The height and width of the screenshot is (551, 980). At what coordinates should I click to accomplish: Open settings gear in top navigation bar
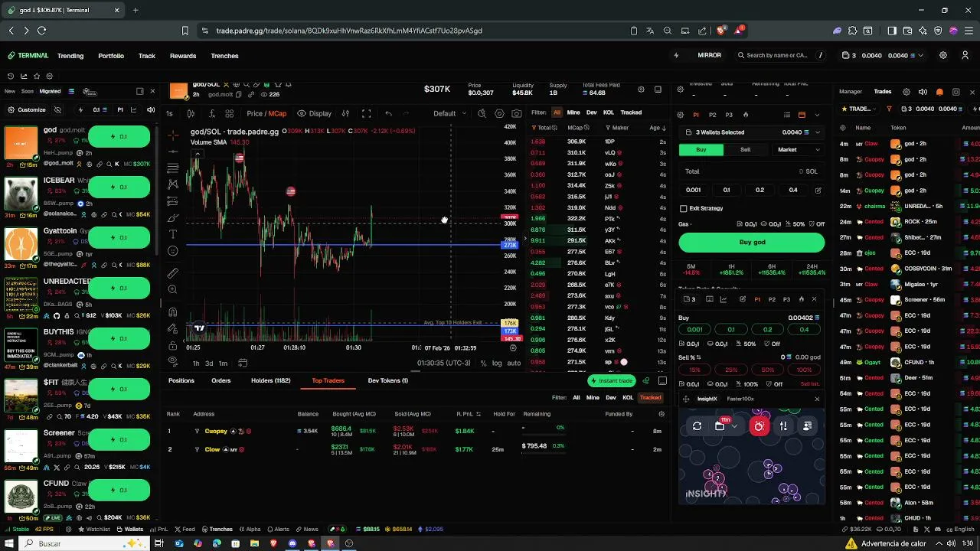coord(943,55)
